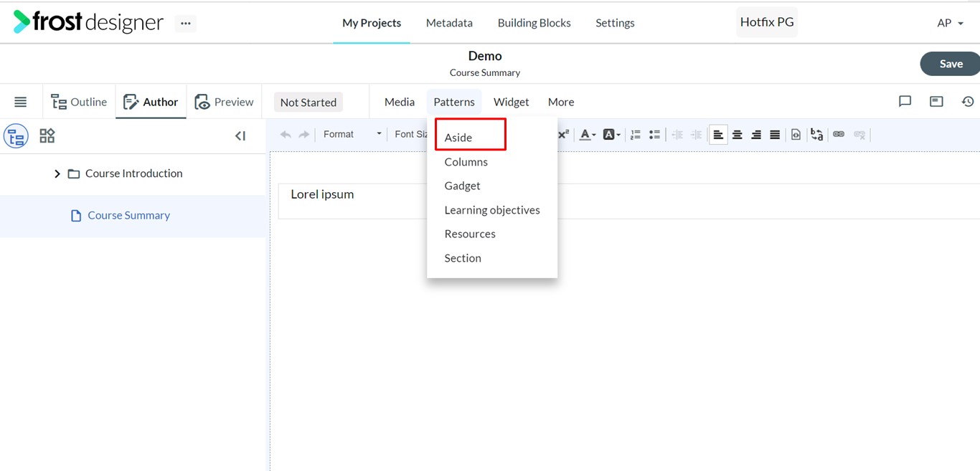Open the text color picker
This screenshot has height=471, width=980.
pyautogui.click(x=588, y=134)
